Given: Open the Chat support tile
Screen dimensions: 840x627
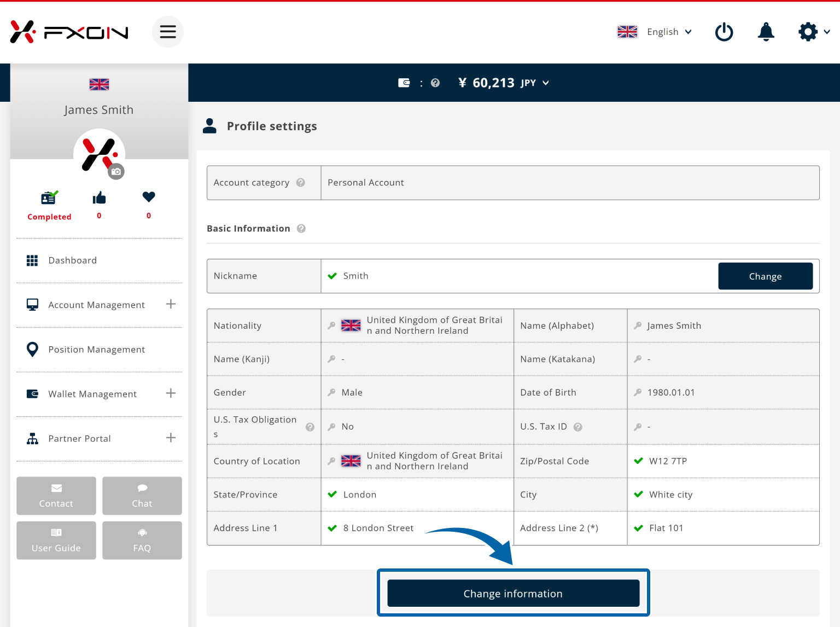Looking at the screenshot, I should [142, 496].
